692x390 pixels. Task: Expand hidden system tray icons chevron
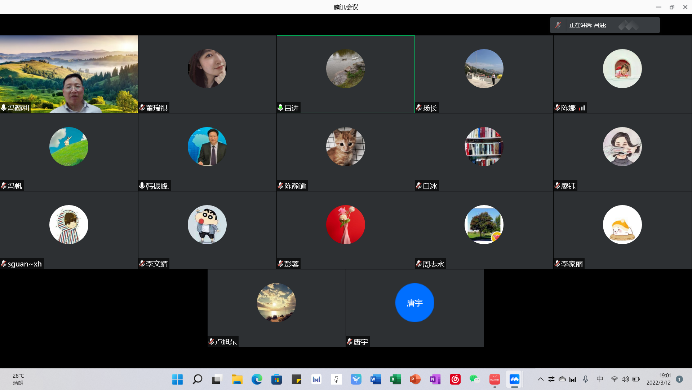(540, 379)
